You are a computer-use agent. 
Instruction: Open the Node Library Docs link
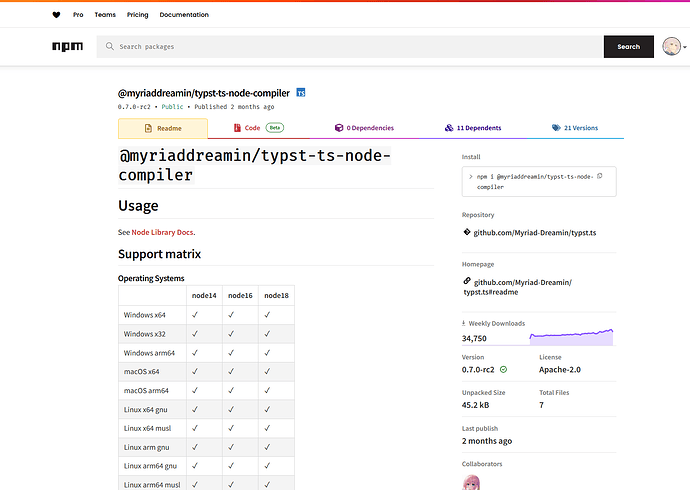coord(162,232)
